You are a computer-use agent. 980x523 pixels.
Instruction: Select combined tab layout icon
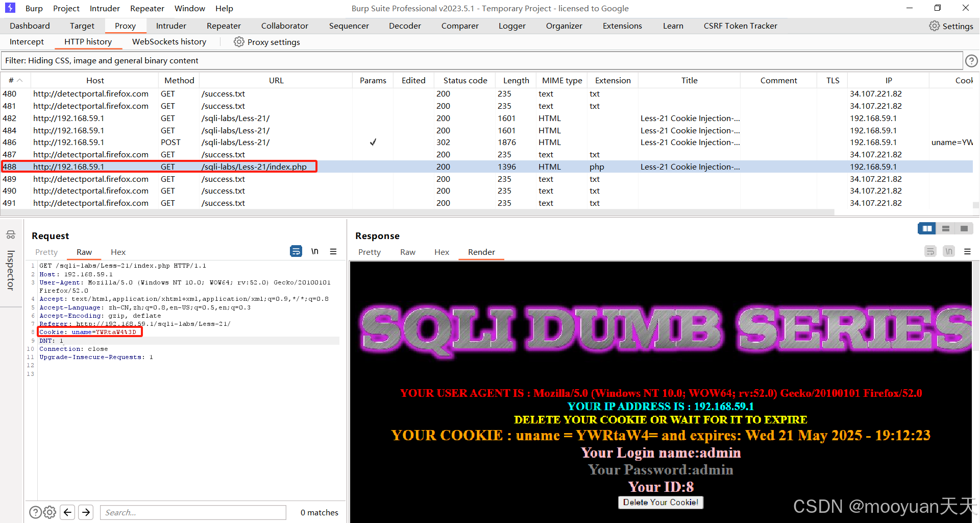coord(964,228)
